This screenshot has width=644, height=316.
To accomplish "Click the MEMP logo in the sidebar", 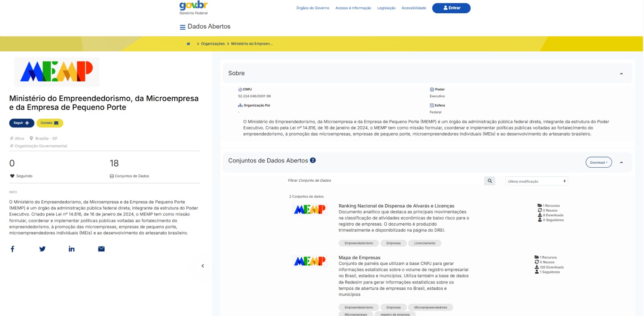I will 57,72.
